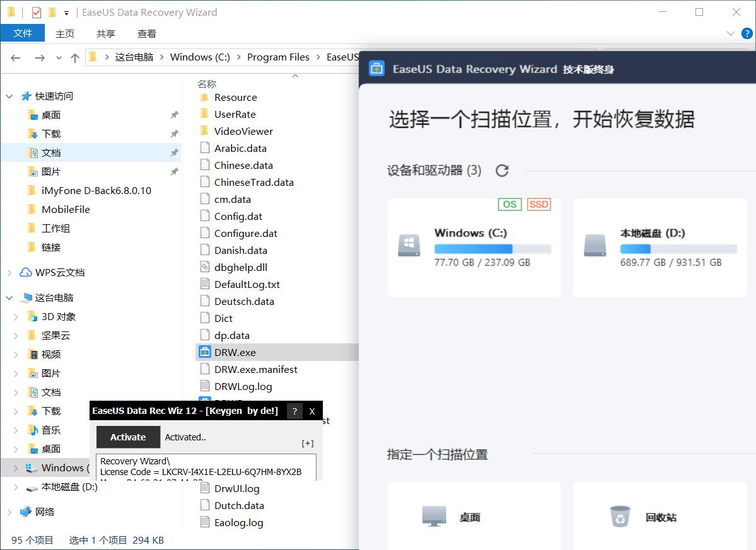Go up one folder level

coord(75,58)
